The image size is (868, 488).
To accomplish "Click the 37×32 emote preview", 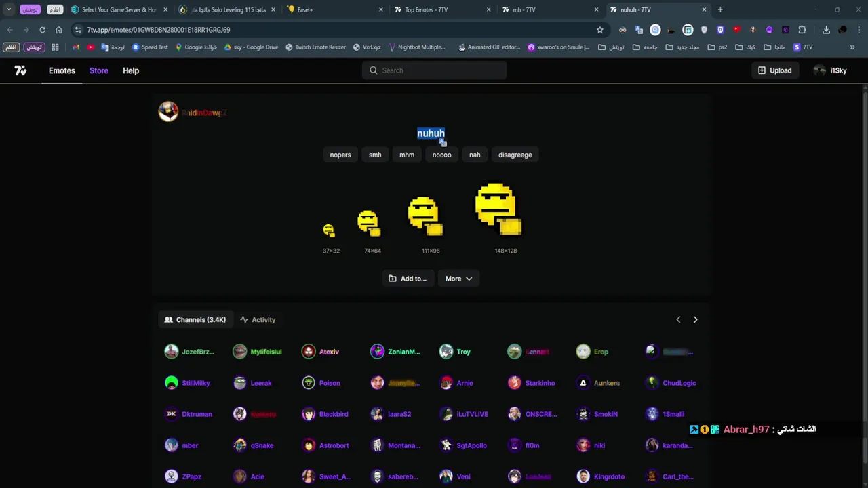I will pos(329,231).
